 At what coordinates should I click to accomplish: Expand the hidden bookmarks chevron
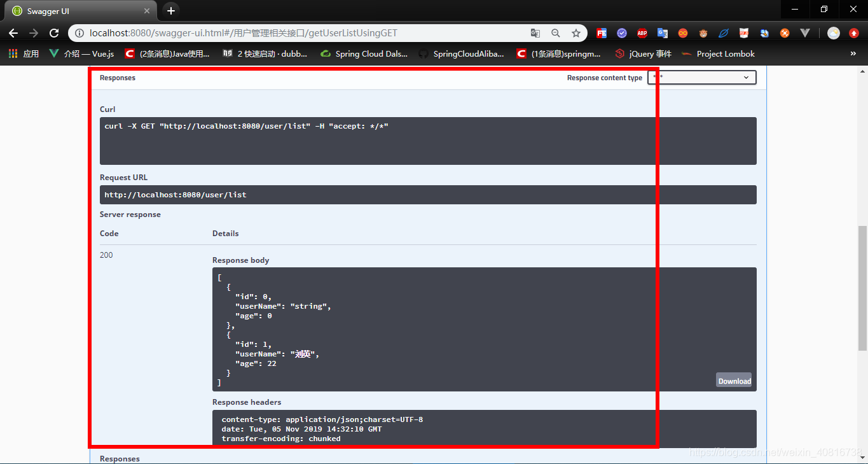pyautogui.click(x=853, y=54)
